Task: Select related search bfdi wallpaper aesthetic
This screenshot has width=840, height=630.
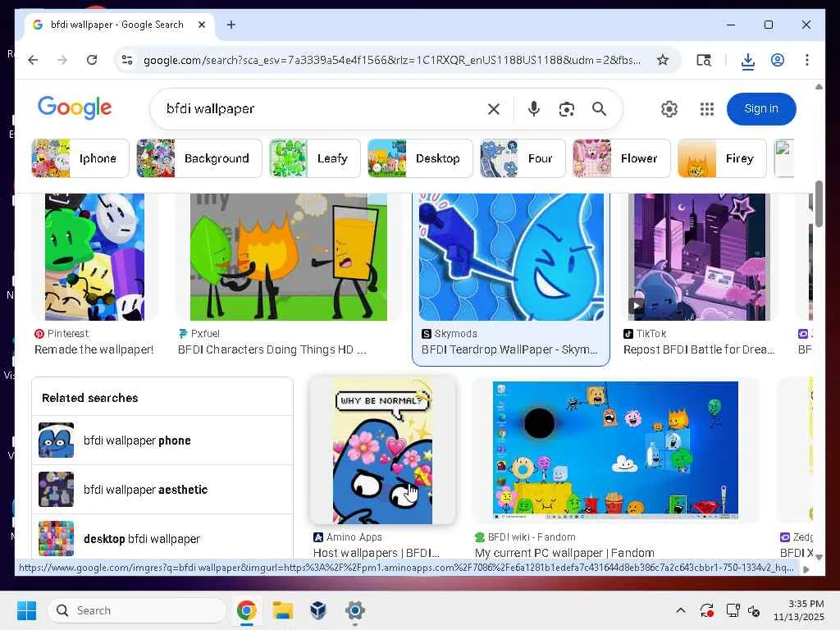Action: click(x=162, y=490)
